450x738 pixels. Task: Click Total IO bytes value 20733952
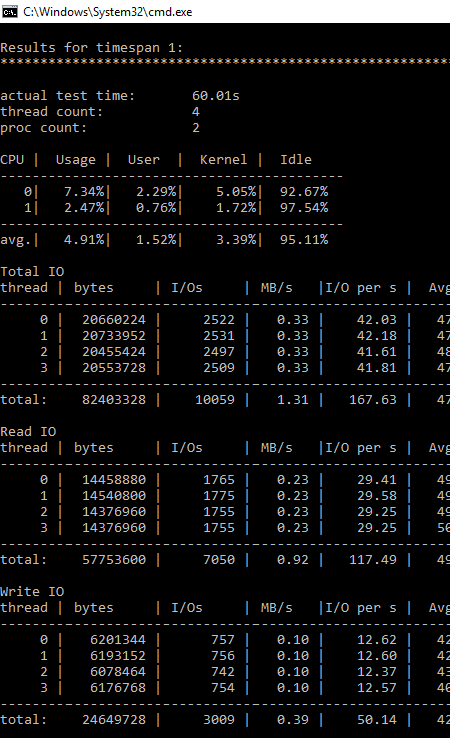click(114, 336)
